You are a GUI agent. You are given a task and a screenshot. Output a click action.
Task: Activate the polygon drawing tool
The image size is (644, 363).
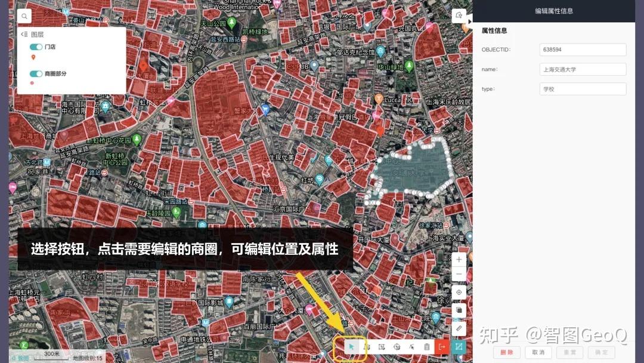(x=367, y=347)
